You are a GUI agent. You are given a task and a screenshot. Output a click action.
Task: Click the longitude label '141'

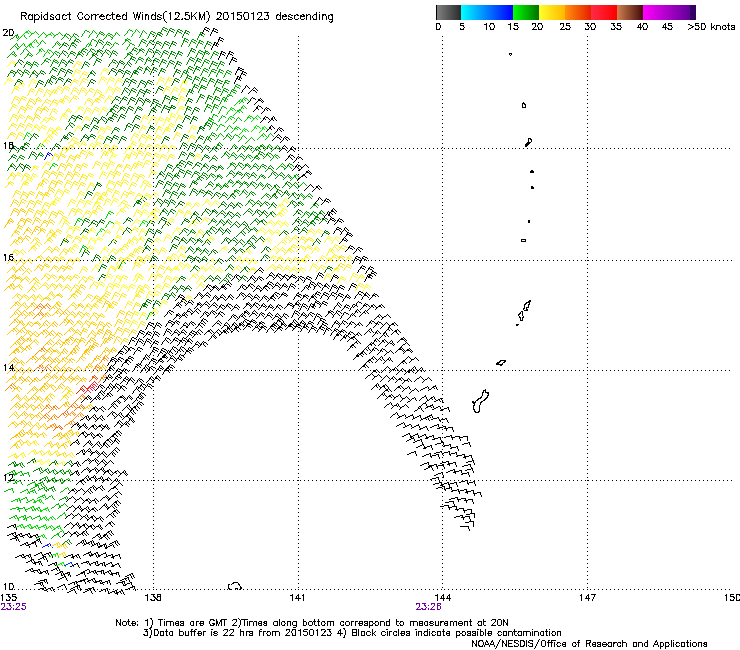297,598
